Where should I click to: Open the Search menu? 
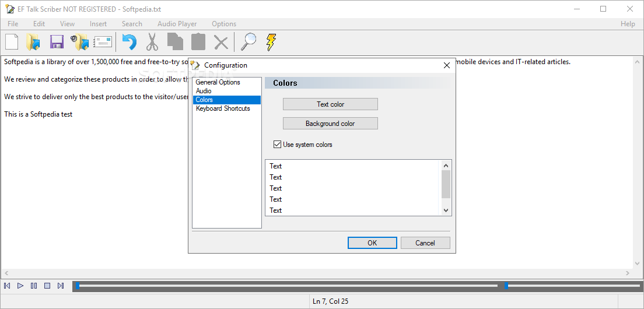click(132, 24)
